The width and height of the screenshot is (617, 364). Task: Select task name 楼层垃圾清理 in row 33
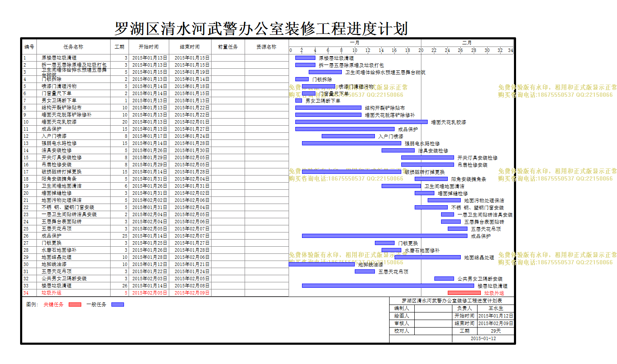pyautogui.click(x=56, y=286)
